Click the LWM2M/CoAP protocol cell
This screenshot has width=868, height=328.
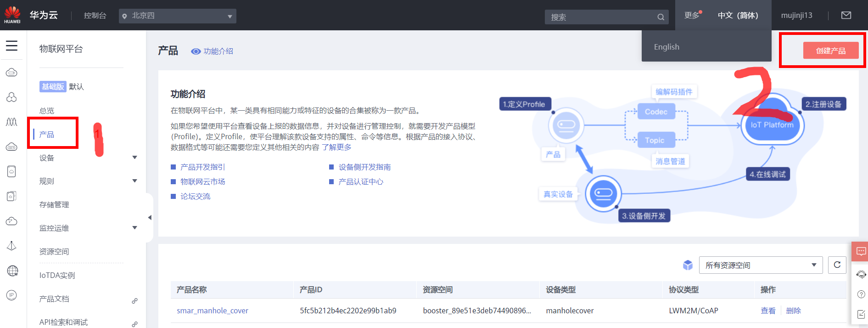click(x=694, y=311)
